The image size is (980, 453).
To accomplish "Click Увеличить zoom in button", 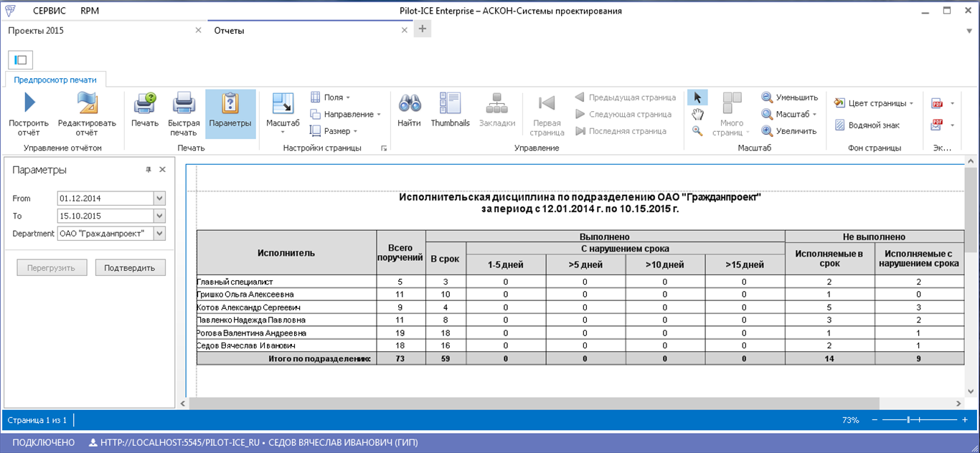I will (x=789, y=131).
